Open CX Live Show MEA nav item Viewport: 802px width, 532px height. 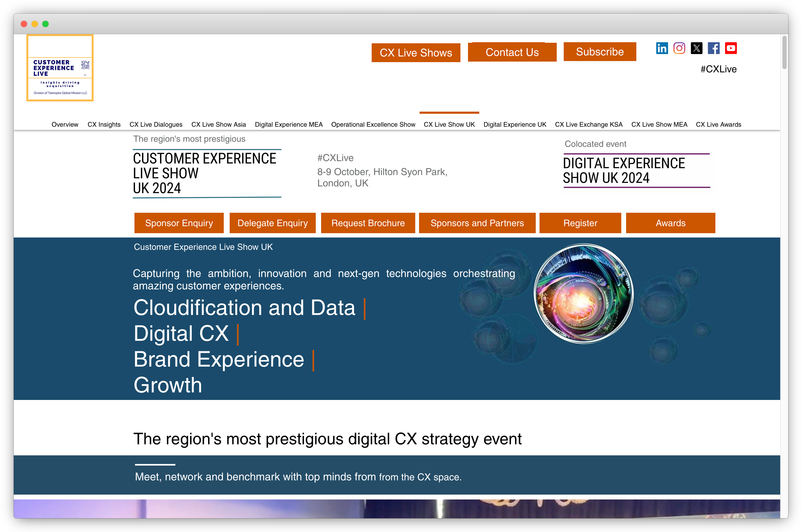click(x=659, y=125)
